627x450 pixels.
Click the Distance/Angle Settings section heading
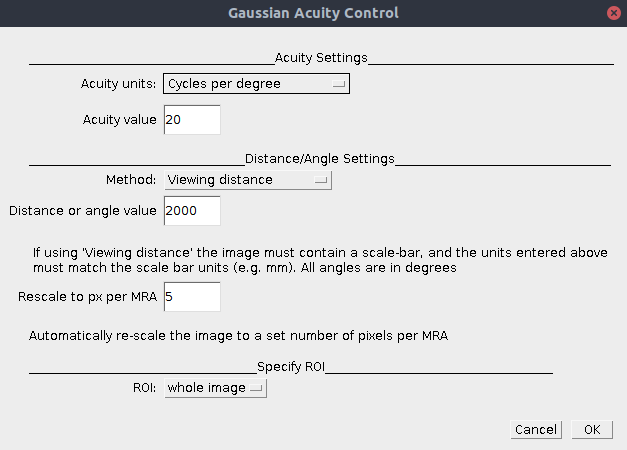[320, 159]
